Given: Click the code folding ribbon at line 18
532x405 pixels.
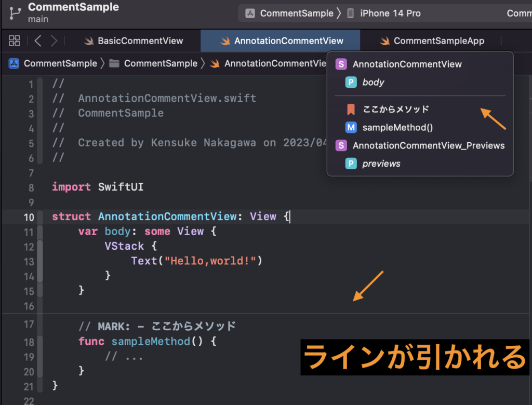Looking at the screenshot, I should (40, 342).
